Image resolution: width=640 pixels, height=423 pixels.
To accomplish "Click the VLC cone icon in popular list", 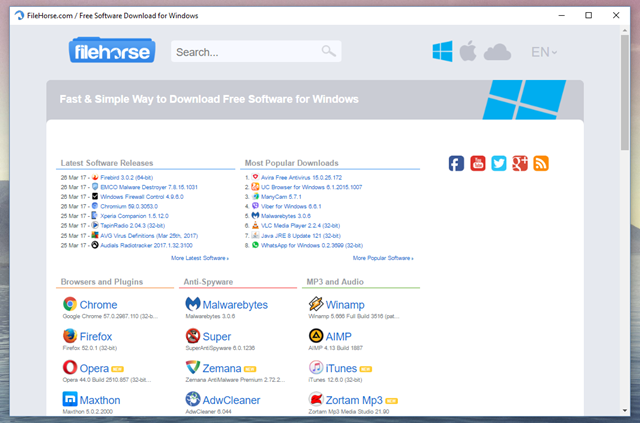I will (x=255, y=225).
